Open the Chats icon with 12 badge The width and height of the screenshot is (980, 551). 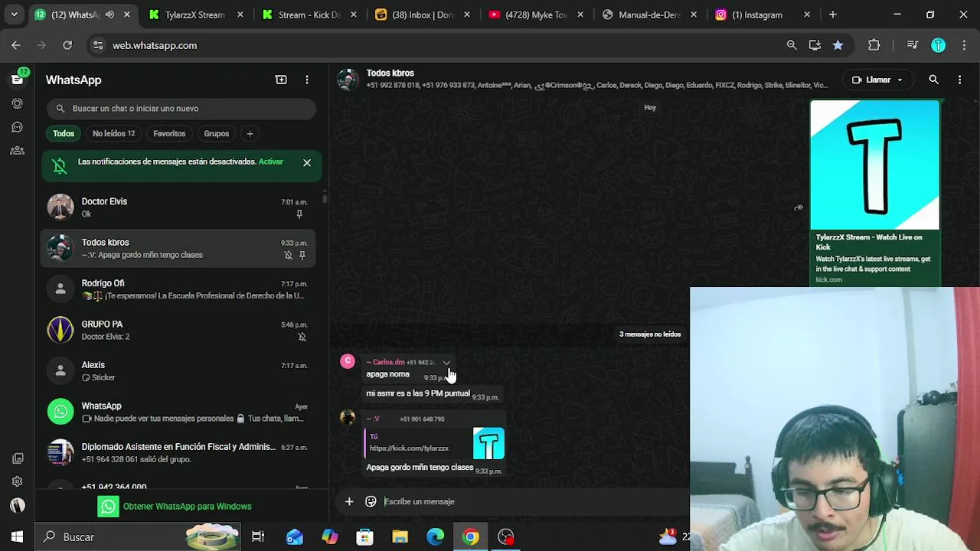(17, 80)
